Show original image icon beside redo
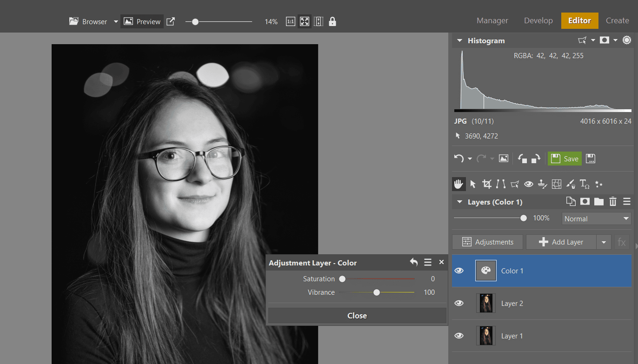Image resolution: width=638 pixels, height=364 pixels. (x=504, y=159)
